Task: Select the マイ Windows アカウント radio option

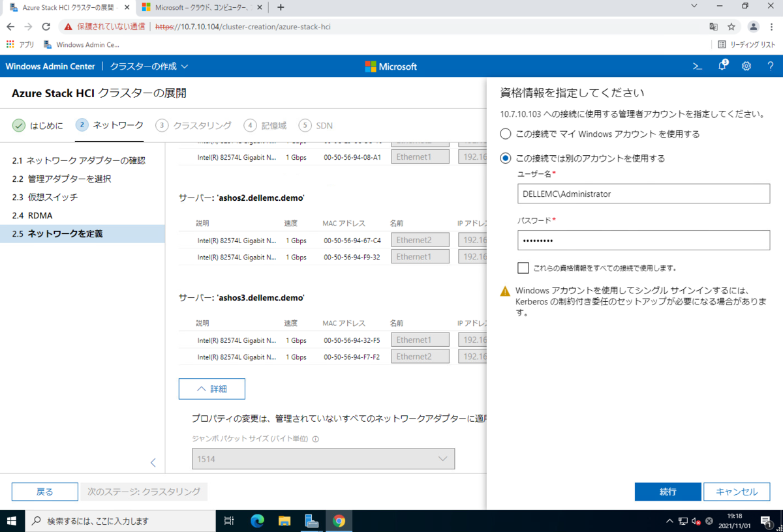Action: coord(505,134)
